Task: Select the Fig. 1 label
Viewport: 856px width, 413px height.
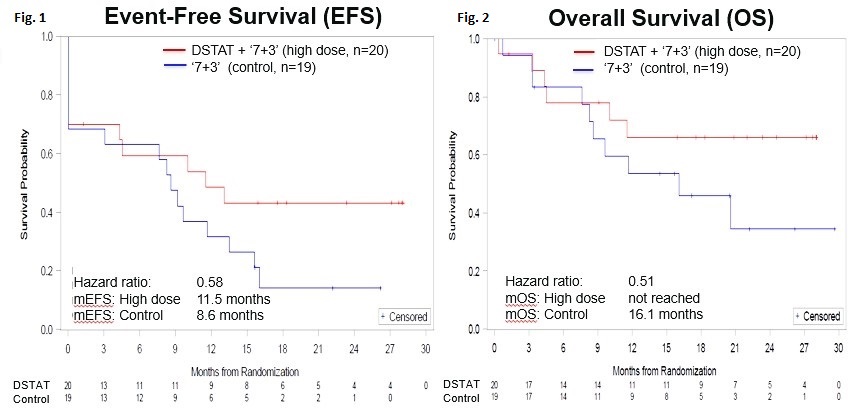Action: click(x=18, y=17)
